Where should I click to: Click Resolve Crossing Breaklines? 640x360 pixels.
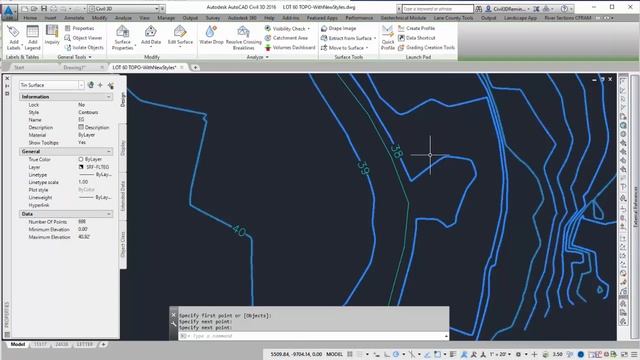tap(243, 37)
